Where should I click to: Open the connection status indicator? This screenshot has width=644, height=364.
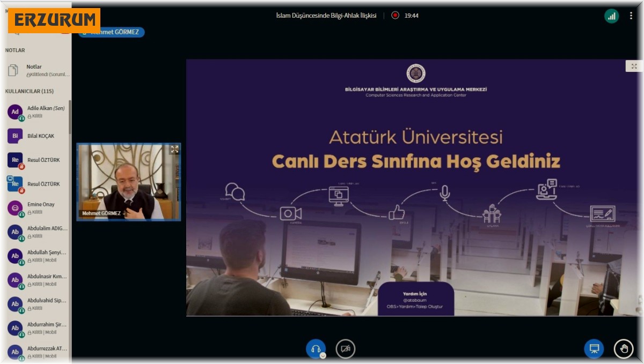click(x=612, y=16)
